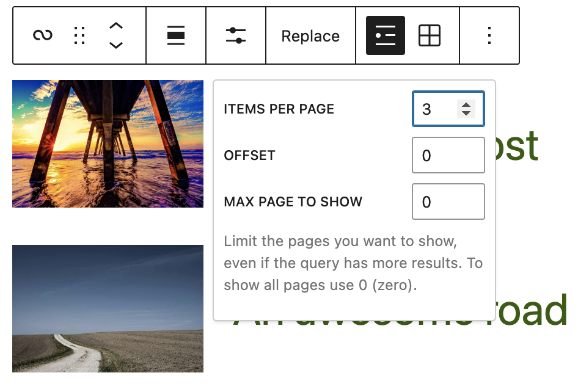Move the block up with the chevron
The width and height of the screenshot is (578, 392).
point(115,27)
